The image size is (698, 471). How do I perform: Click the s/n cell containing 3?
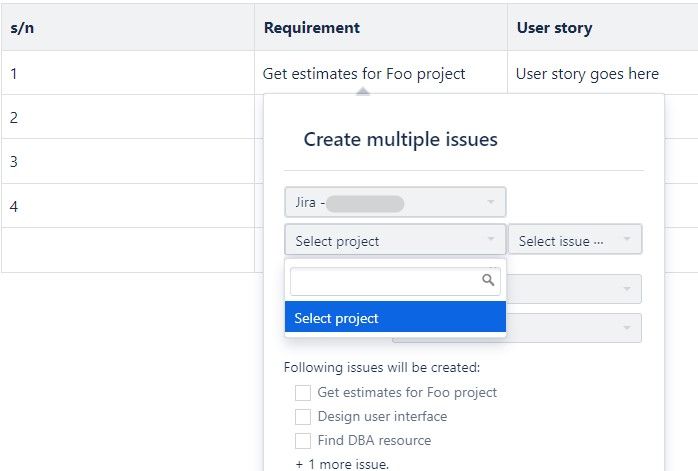128,161
